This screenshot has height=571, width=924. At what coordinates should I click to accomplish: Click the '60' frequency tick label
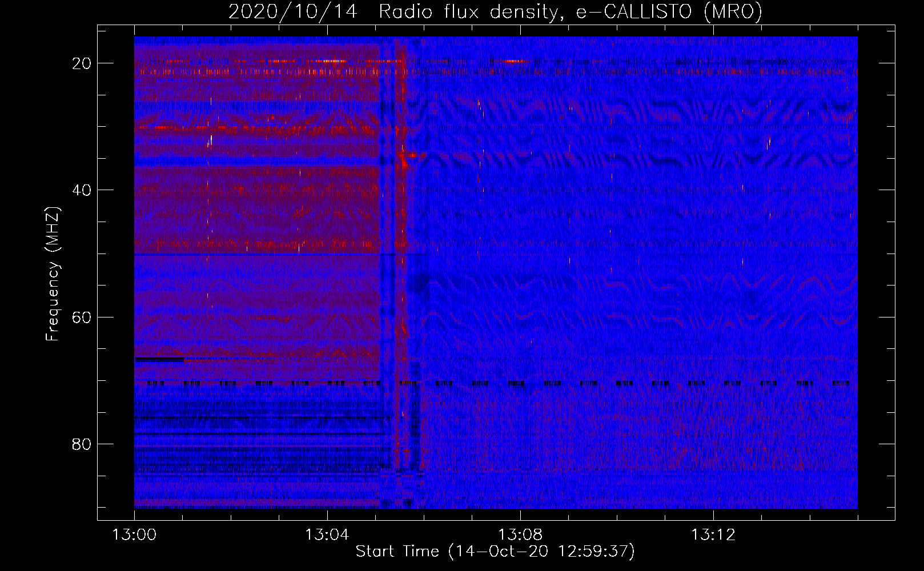click(x=82, y=317)
